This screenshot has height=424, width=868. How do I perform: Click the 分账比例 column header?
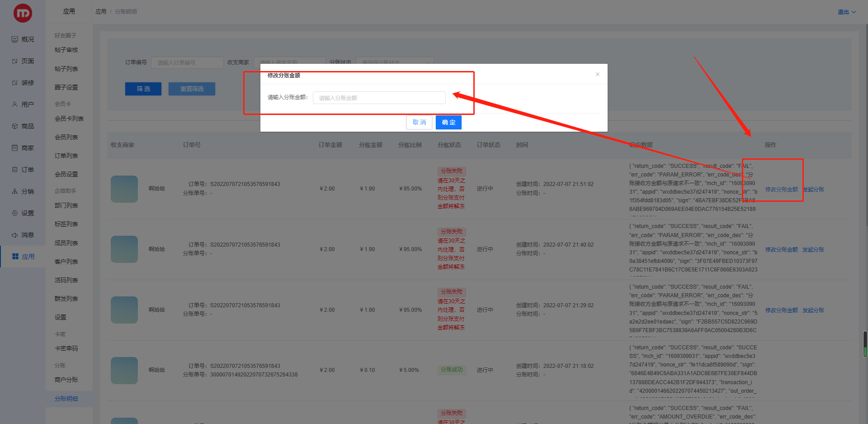(410, 145)
